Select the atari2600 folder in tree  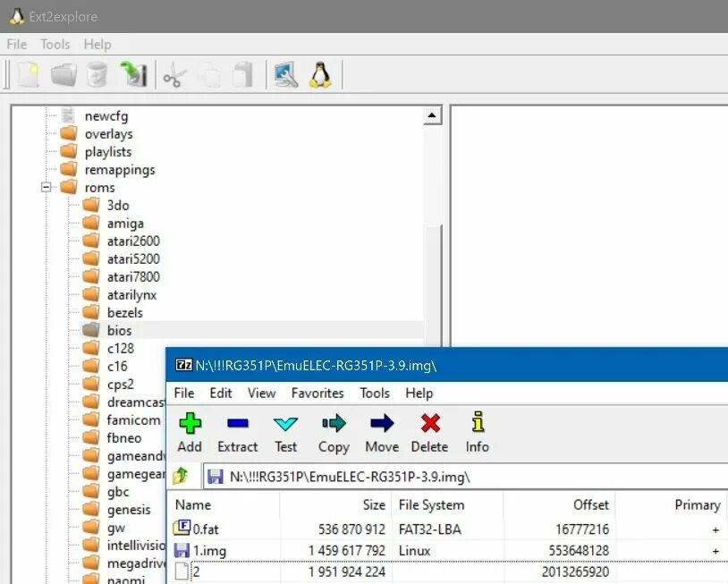[133, 241]
